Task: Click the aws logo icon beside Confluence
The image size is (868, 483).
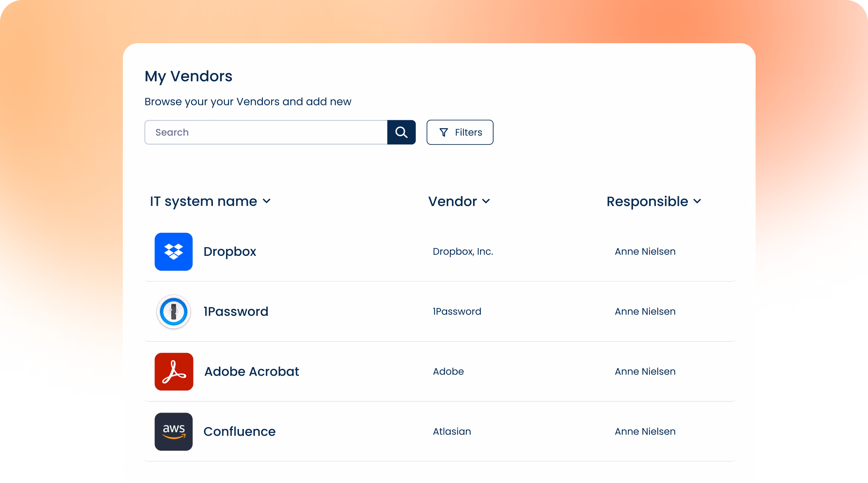Action: (x=173, y=432)
